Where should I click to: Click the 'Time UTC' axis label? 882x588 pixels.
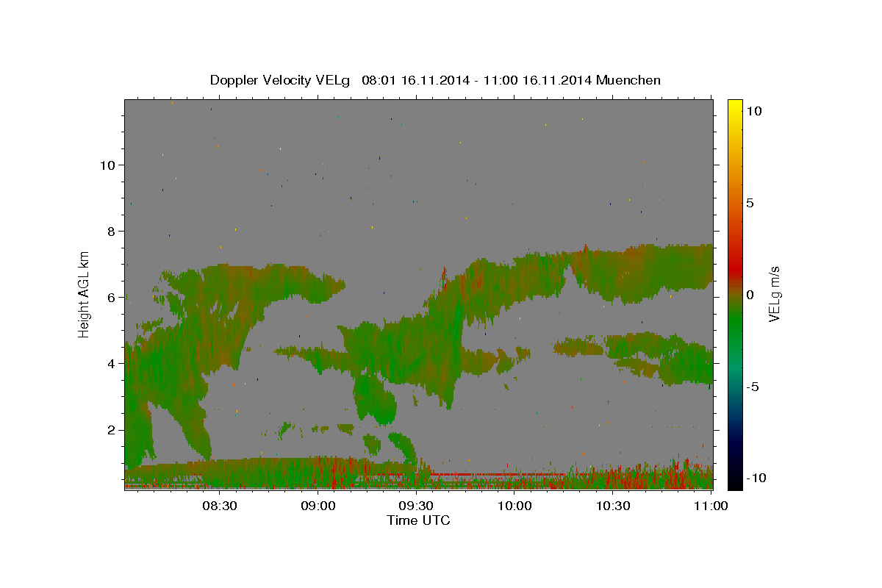(x=418, y=520)
